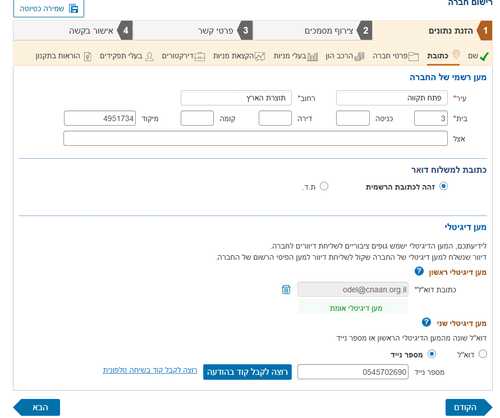Select the ת.ד. radio option
Image resolution: width=500 pixels, height=418 pixels.
pos(324,186)
